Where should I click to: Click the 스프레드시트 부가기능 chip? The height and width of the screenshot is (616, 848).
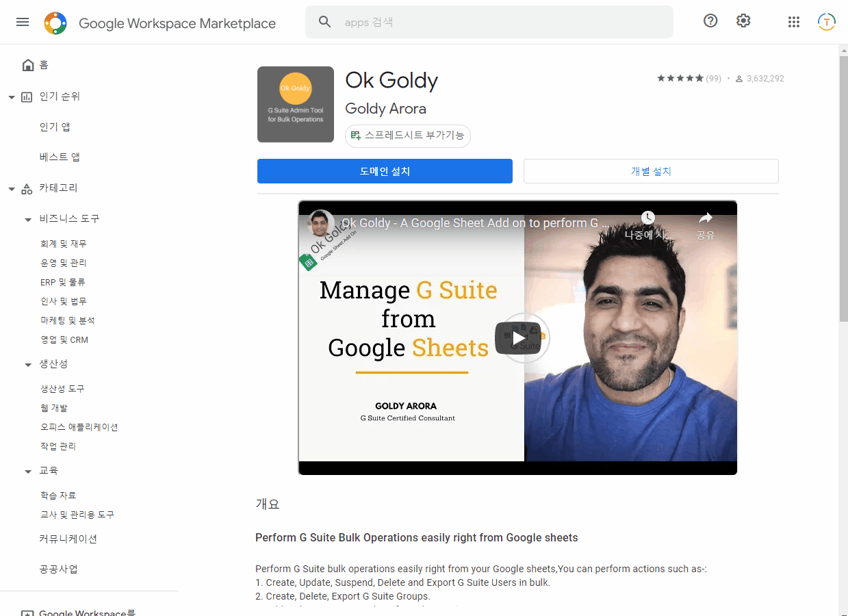coord(408,136)
